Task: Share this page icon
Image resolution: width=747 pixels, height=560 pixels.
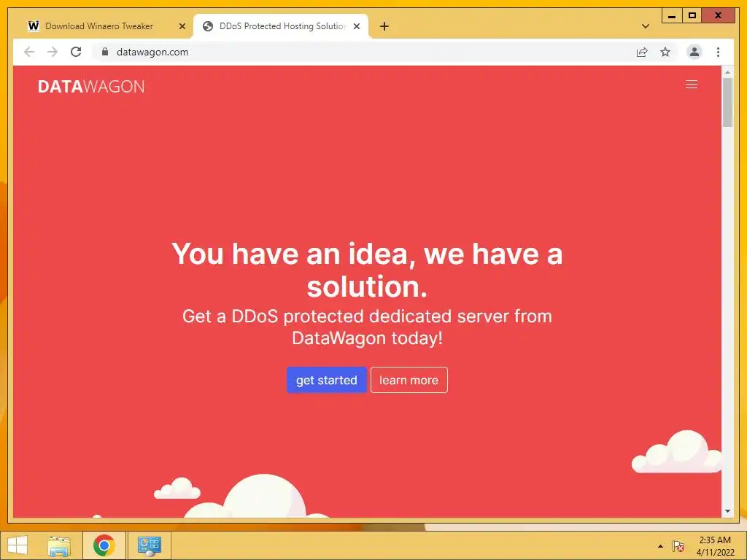Action: point(642,52)
